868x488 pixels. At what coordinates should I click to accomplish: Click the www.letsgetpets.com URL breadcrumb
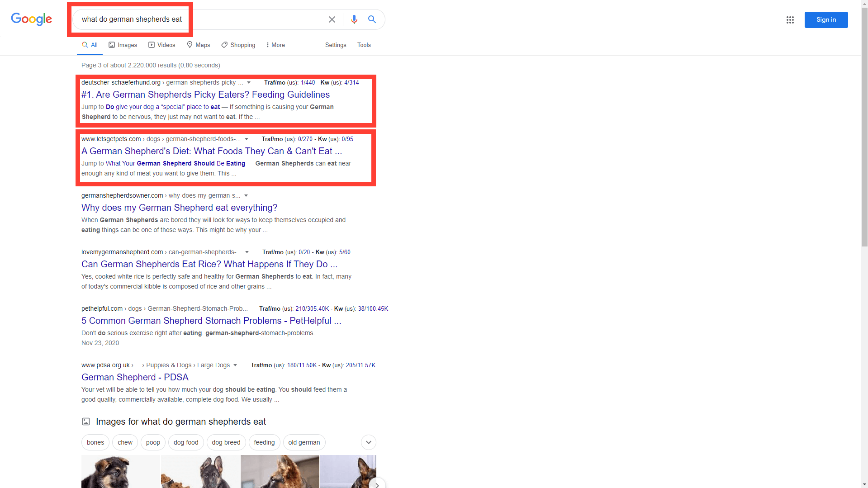(x=161, y=139)
